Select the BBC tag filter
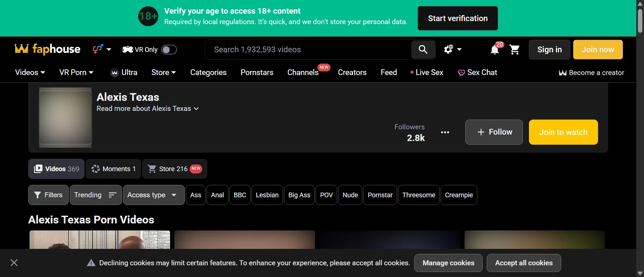This screenshot has height=277, width=644. tap(240, 195)
